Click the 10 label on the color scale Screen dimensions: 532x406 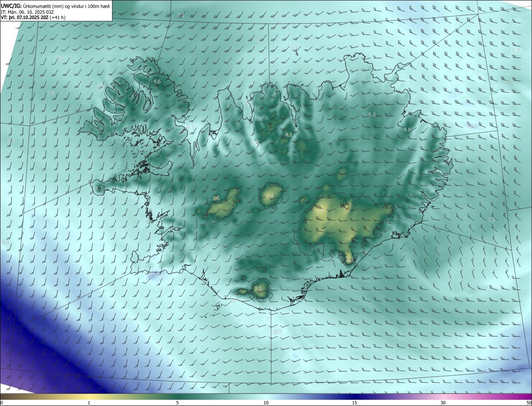[266, 403]
